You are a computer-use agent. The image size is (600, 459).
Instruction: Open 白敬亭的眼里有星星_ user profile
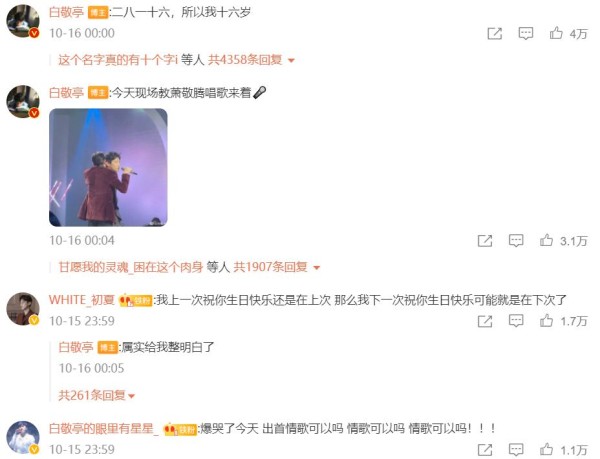pyautogui.click(x=104, y=428)
